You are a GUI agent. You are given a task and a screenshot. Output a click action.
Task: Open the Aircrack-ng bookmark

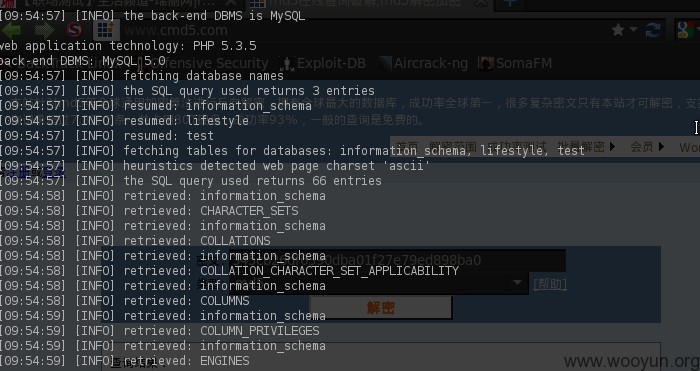[423, 63]
